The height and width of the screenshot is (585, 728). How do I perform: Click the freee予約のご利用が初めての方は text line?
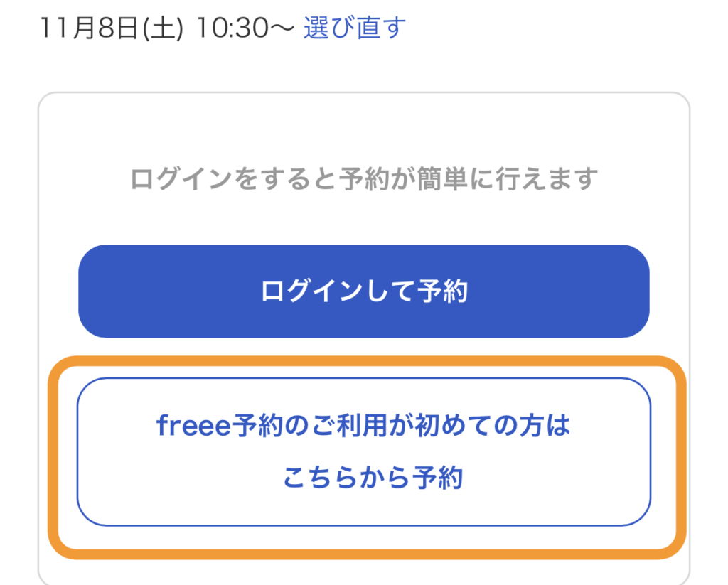tap(363, 426)
